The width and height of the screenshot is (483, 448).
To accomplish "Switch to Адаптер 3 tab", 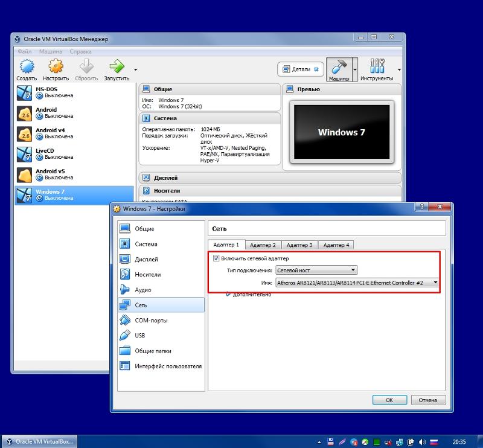I will (299, 245).
